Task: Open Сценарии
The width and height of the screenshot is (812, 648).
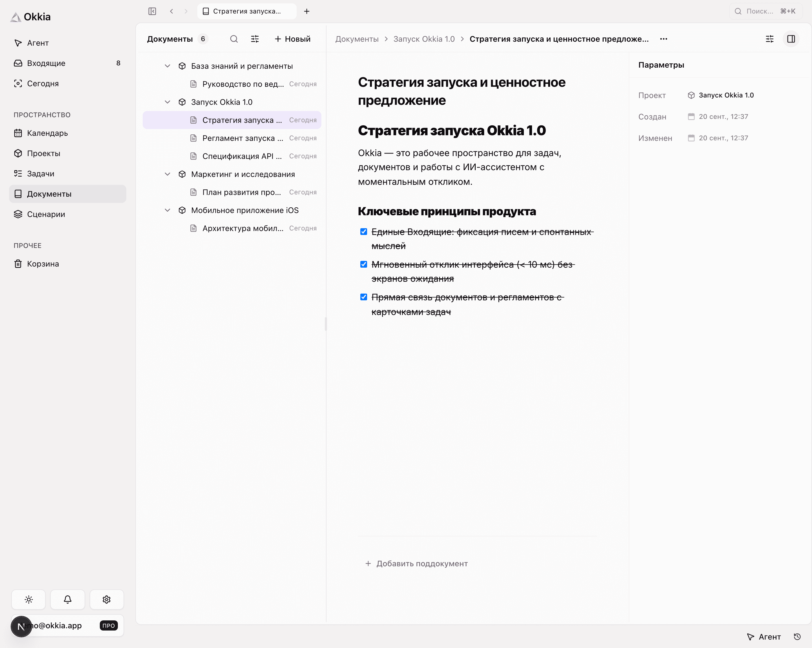Action: click(67, 214)
